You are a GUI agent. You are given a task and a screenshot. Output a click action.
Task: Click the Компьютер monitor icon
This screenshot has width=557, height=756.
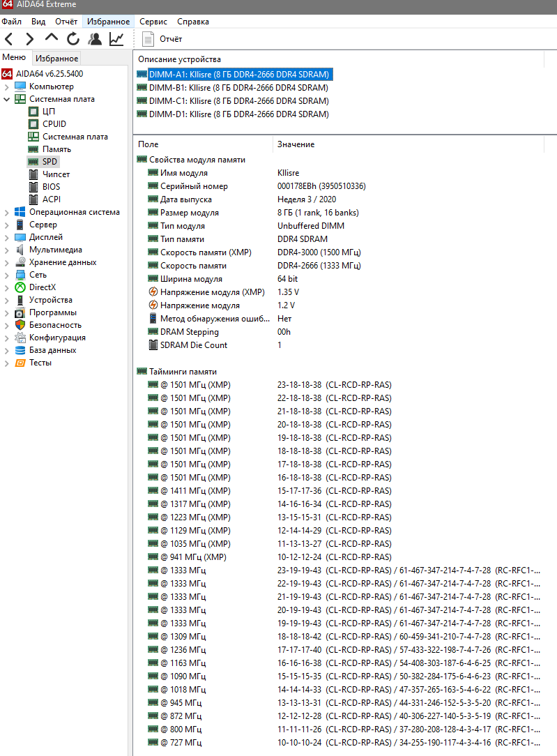pos(20,86)
